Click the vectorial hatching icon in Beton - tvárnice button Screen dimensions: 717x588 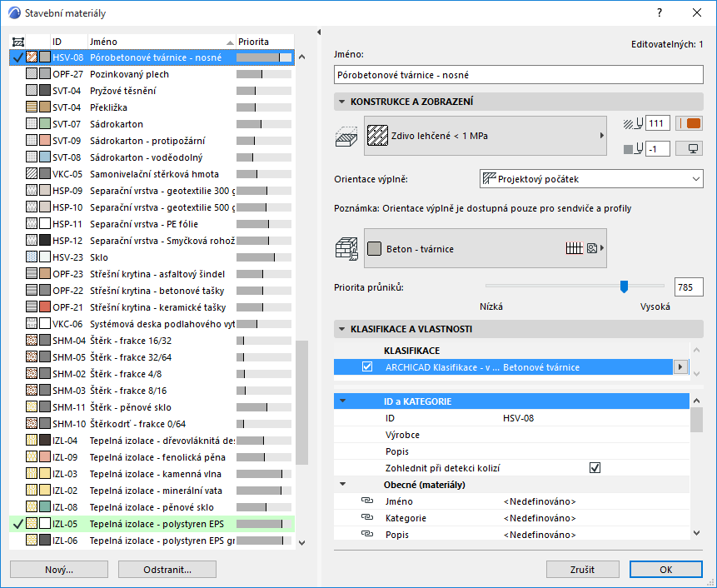coord(575,248)
